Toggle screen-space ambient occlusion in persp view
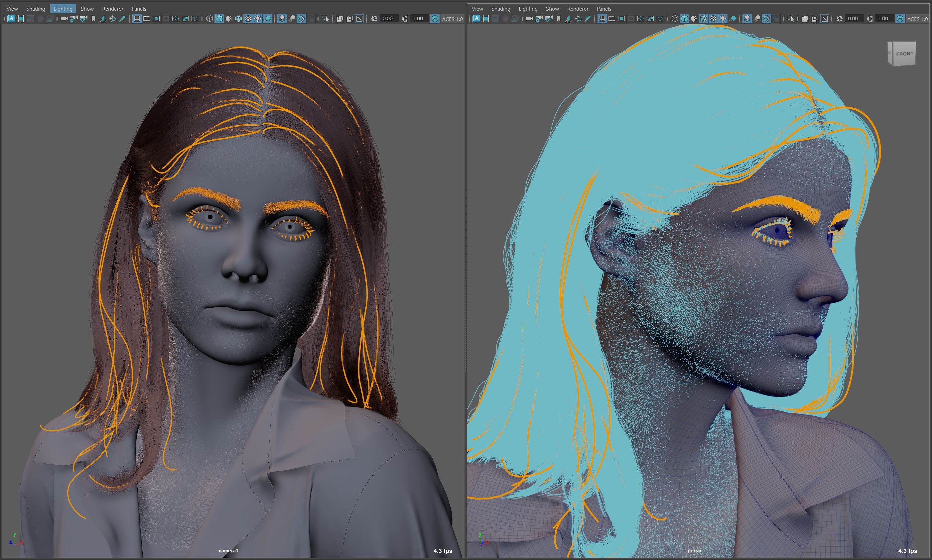This screenshot has width=932, height=560. pos(747,18)
